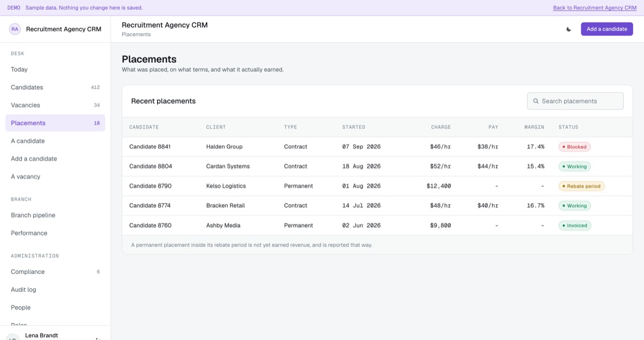Open Today in the sidebar

(55, 70)
